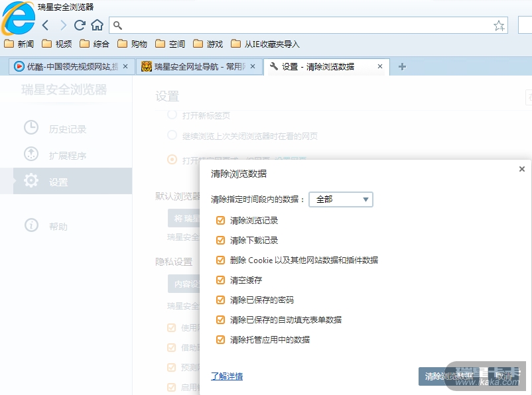Viewport: 532px width, 395px height.
Task: Open the 游戏 bookmark folder
Action: (208, 44)
